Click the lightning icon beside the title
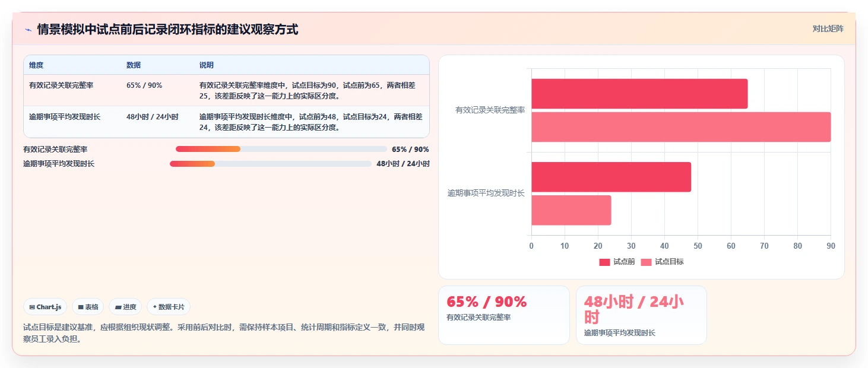Screen dimensions: 868x368 point(28,29)
